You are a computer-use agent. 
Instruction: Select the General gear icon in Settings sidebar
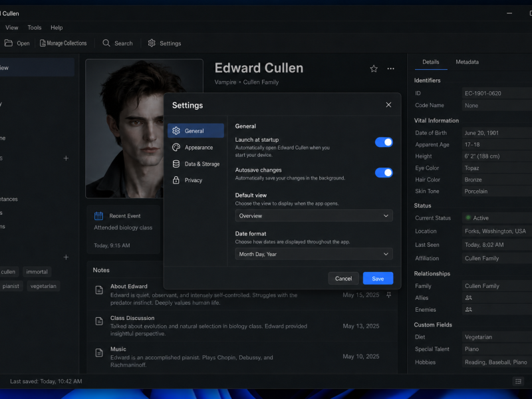pyautogui.click(x=176, y=130)
